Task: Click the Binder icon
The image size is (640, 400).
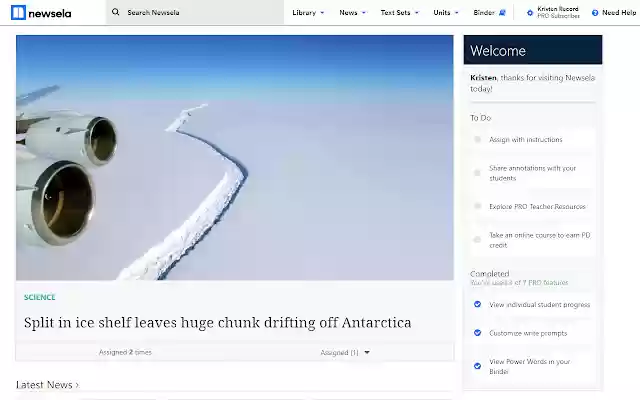Action: pos(502,13)
